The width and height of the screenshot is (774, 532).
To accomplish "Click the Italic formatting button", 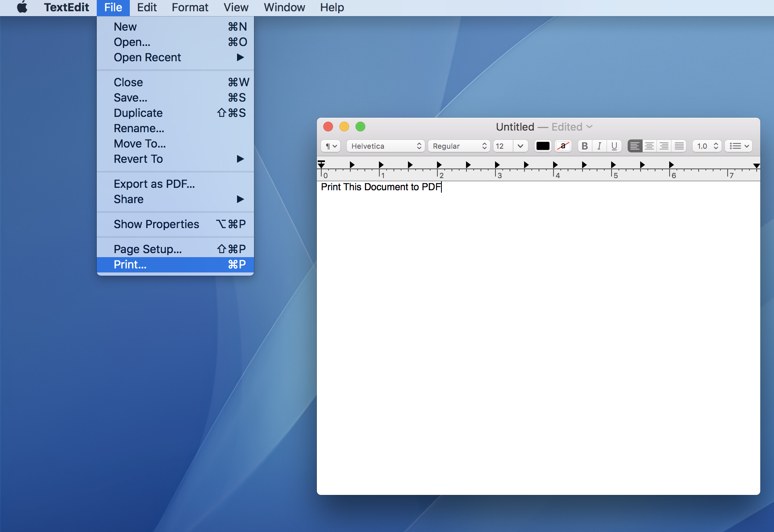I will [x=599, y=146].
